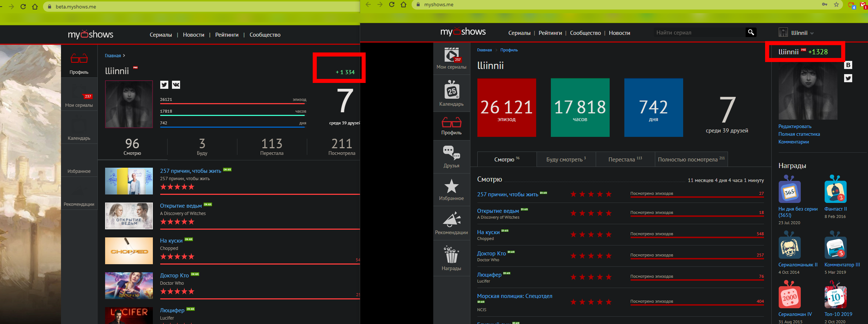Open Сериаломаньяк II award badge

(789, 245)
